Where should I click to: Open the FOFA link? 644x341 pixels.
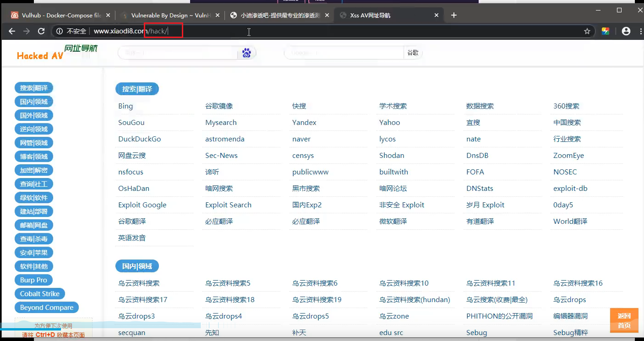point(475,172)
